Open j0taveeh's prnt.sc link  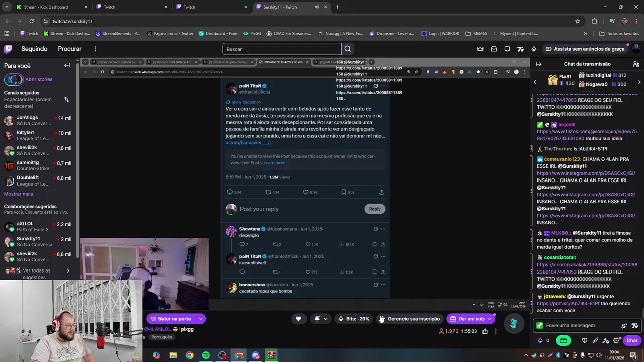click(568, 304)
